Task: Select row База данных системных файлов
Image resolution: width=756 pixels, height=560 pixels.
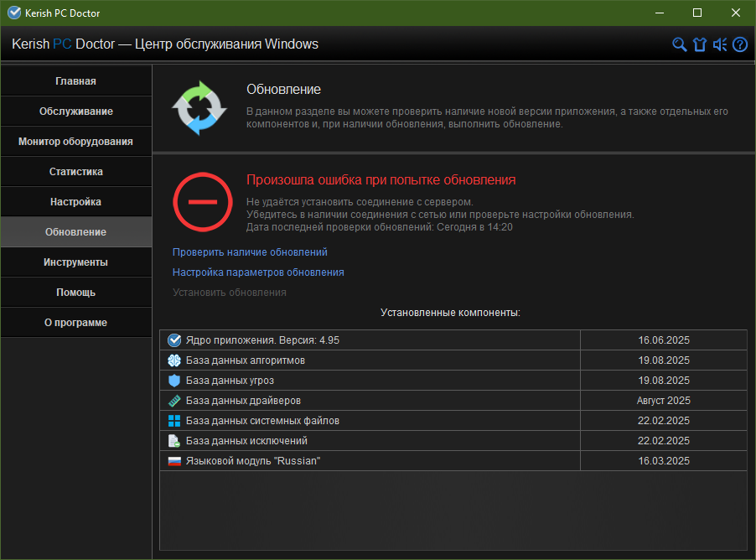Action: click(x=453, y=421)
